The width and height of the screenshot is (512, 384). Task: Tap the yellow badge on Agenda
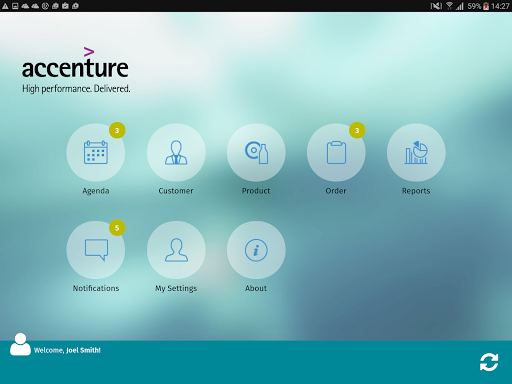click(x=117, y=130)
